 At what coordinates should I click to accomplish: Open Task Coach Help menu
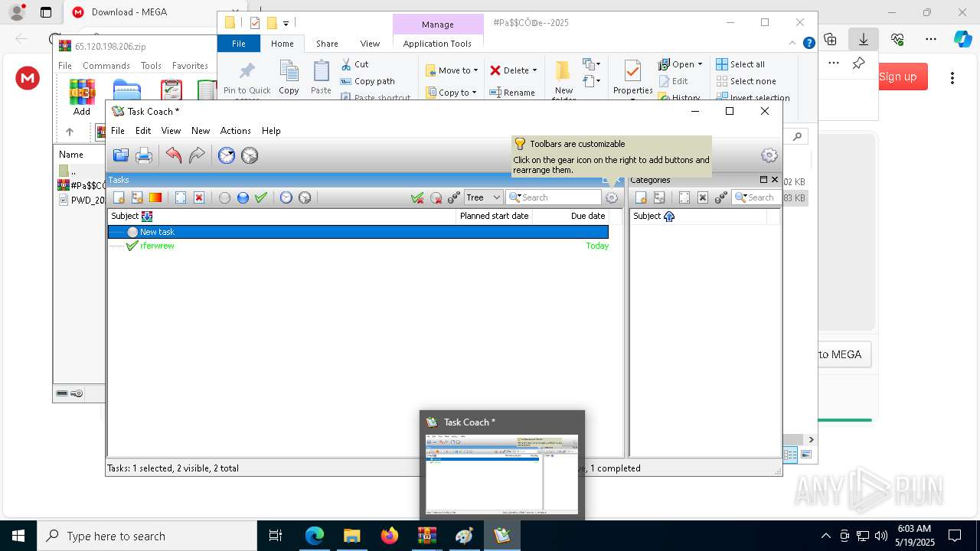271,131
